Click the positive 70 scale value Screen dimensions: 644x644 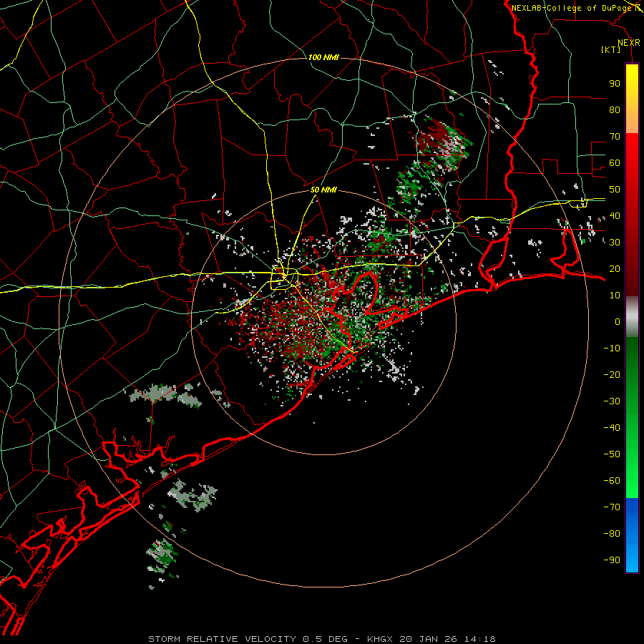(x=615, y=137)
